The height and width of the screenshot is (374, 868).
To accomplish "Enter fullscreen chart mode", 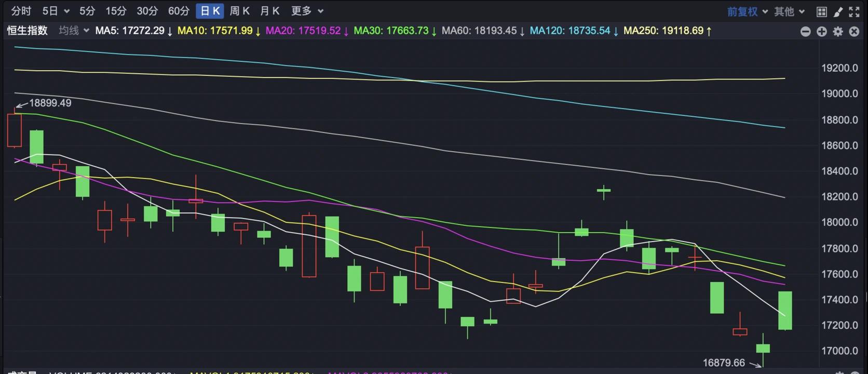I will coord(854,11).
